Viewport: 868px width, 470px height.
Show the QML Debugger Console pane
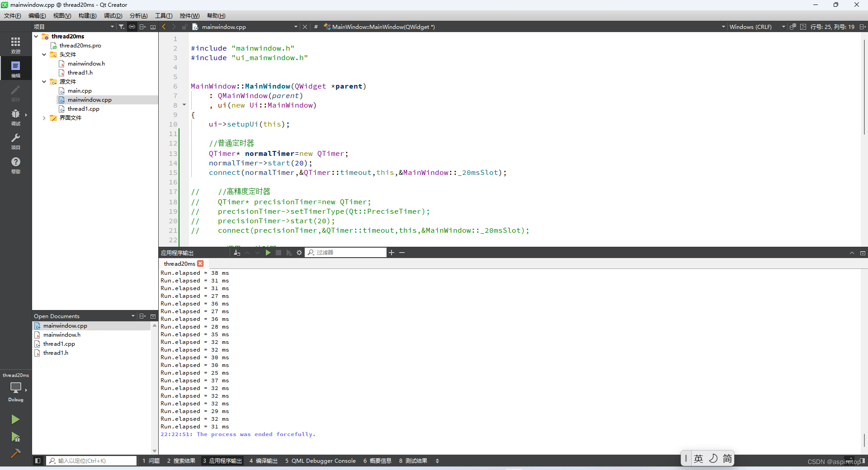pyautogui.click(x=320, y=461)
